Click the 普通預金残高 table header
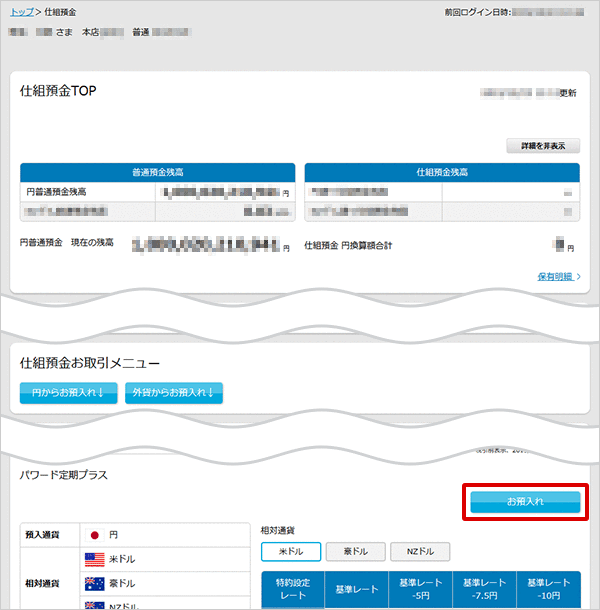This screenshot has width=600, height=610. point(158,172)
